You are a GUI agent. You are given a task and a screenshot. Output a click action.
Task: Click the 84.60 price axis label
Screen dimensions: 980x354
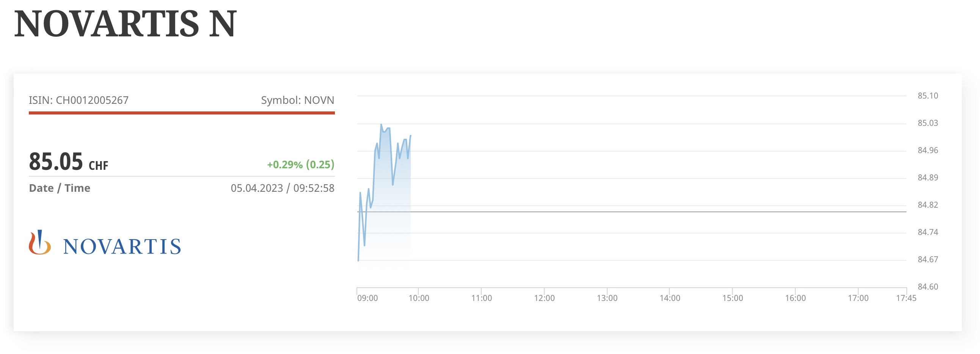click(928, 287)
